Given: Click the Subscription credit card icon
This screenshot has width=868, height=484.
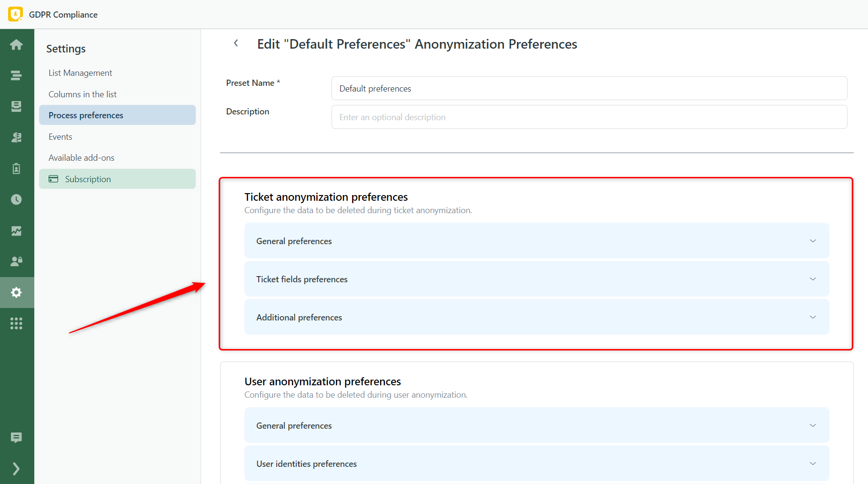Looking at the screenshot, I should 53,179.
